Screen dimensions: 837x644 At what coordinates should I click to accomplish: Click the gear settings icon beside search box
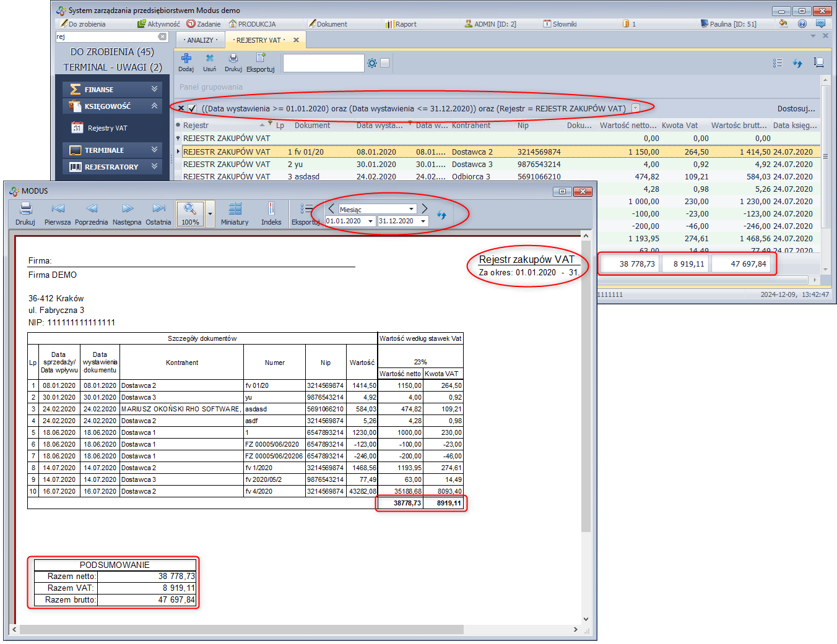pyautogui.click(x=371, y=63)
